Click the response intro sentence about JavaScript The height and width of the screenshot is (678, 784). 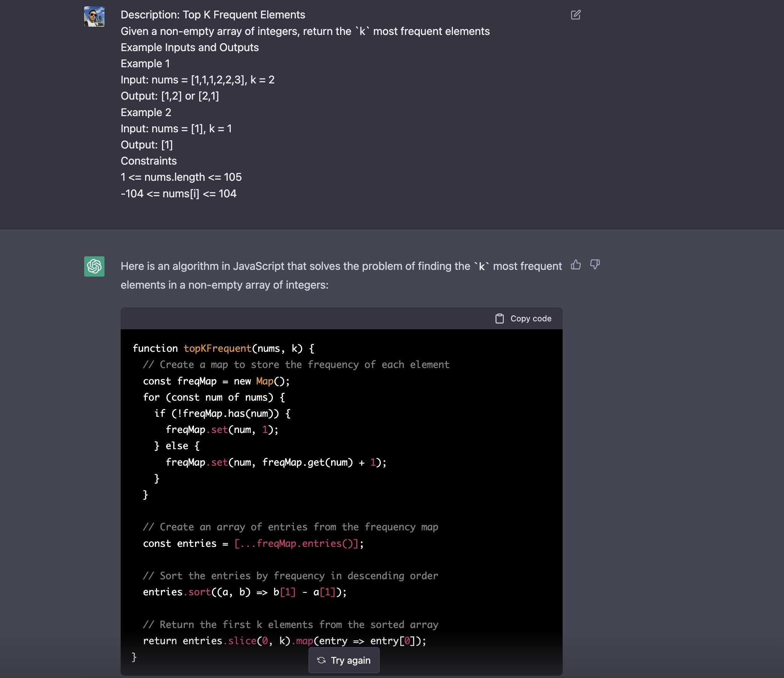(x=341, y=275)
